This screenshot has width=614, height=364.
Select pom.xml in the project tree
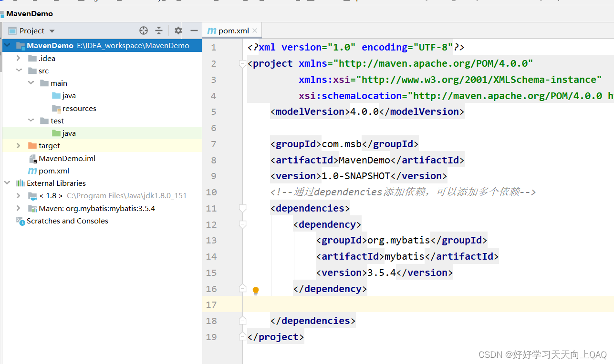(54, 171)
